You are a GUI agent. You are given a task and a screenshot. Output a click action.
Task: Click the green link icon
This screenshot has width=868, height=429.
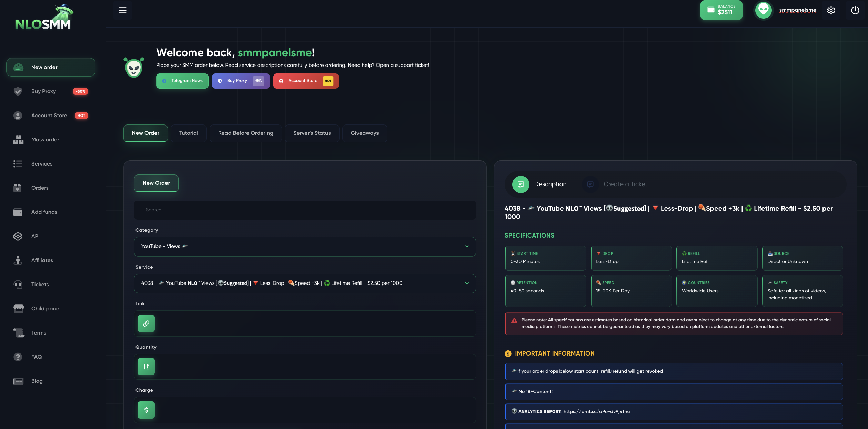pyautogui.click(x=146, y=323)
